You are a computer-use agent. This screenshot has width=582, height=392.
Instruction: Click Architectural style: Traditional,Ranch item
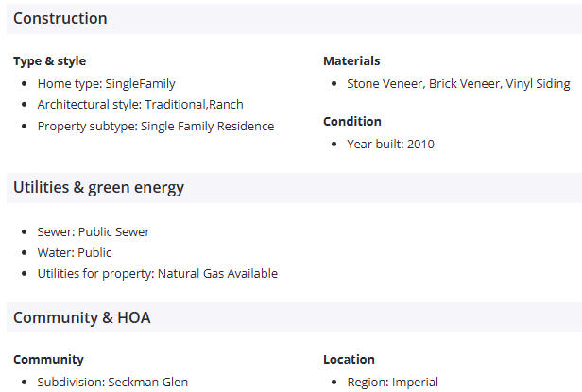point(140,105)
